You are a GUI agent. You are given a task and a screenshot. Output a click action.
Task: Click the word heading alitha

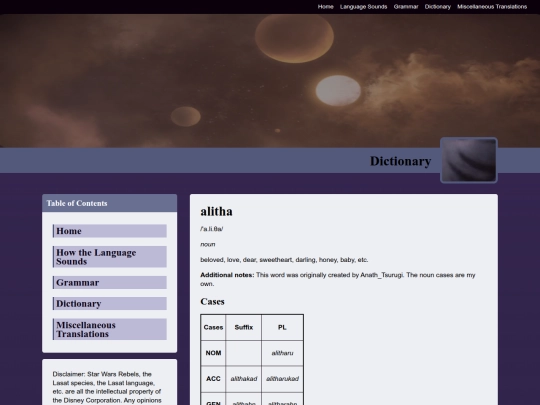click(216, 211)
